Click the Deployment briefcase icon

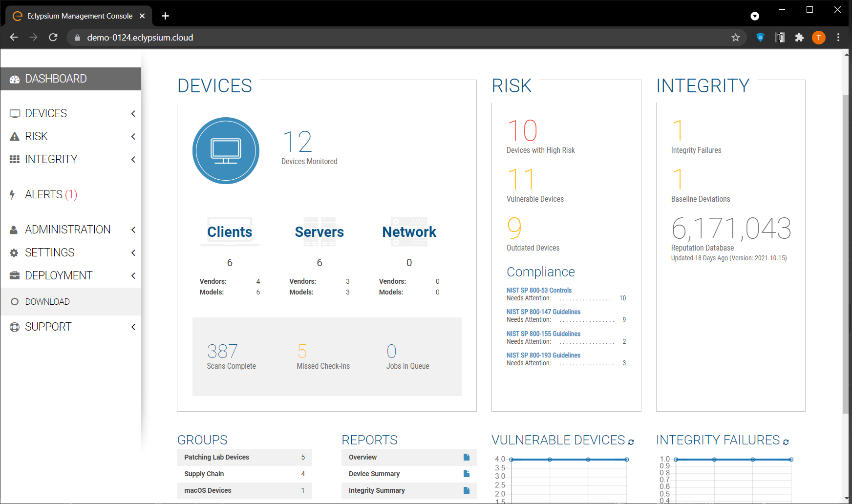coord(15,275)
